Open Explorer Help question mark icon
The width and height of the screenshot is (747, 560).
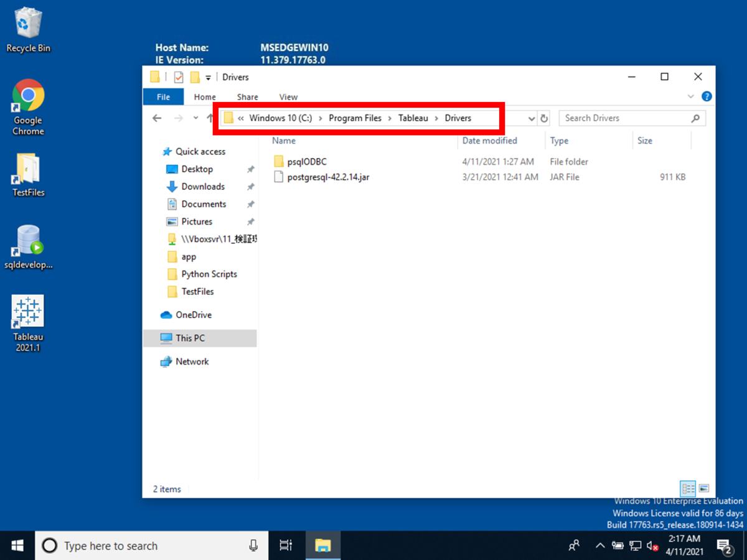point(707,96)
